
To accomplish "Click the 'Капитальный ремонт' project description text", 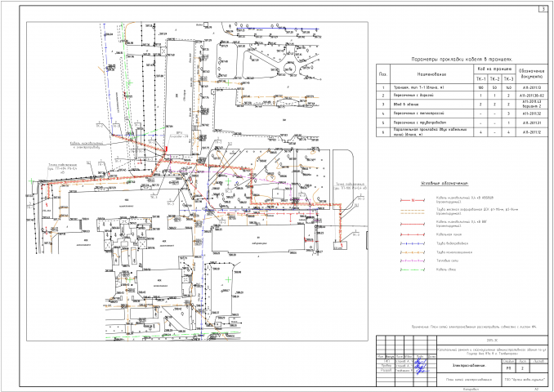I will (493, 350).
